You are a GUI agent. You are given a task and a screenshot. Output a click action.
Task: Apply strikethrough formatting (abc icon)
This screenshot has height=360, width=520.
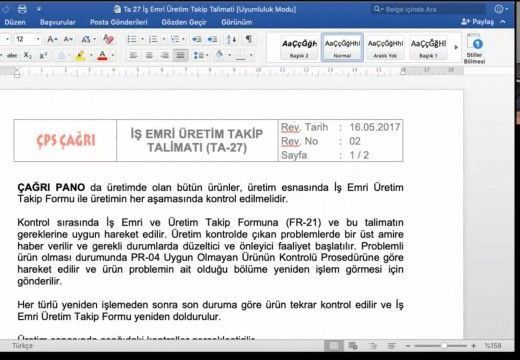point(12,56)
